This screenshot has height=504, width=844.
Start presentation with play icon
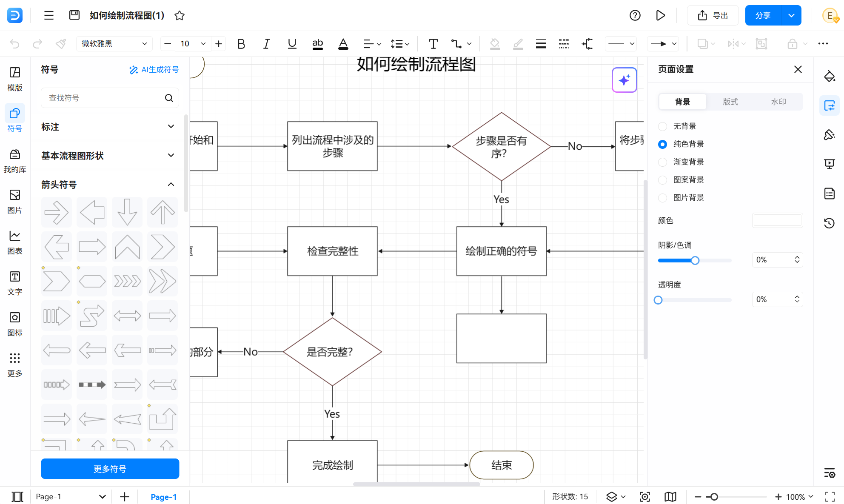click(660, 15)
